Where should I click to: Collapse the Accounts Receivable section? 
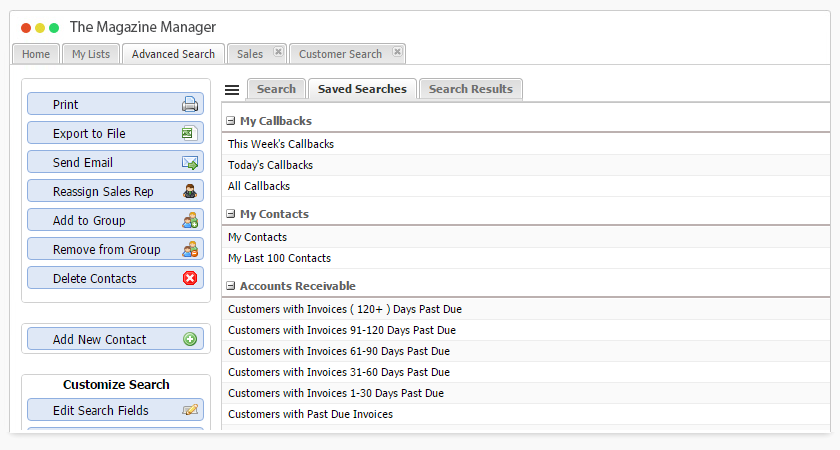[x=231, y=286]
